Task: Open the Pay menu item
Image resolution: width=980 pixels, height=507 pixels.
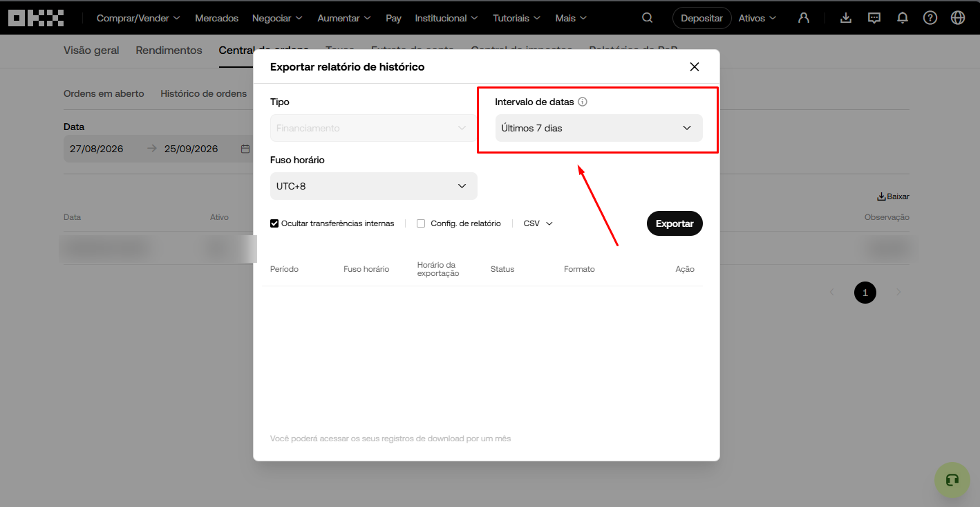Action: coord(394,18)
